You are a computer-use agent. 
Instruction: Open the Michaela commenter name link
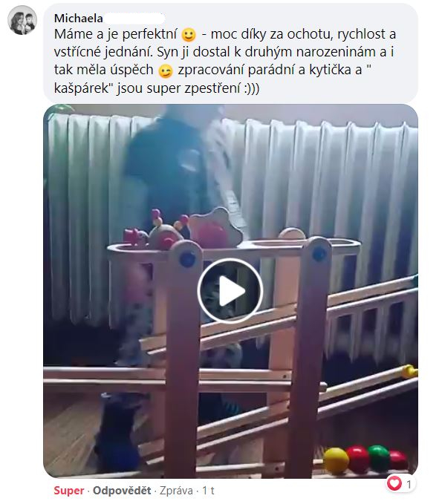click(79, 19)
